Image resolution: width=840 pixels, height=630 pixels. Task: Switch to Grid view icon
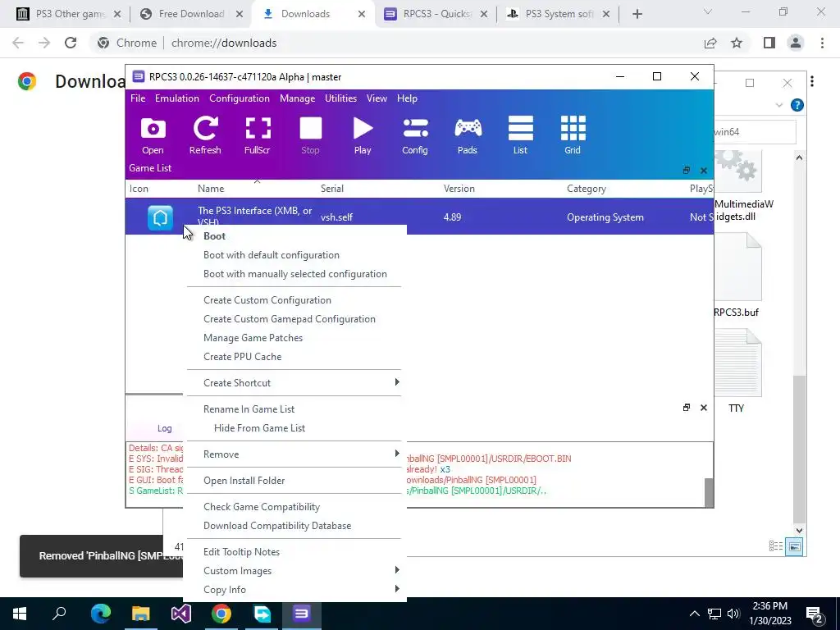[573, 135]
